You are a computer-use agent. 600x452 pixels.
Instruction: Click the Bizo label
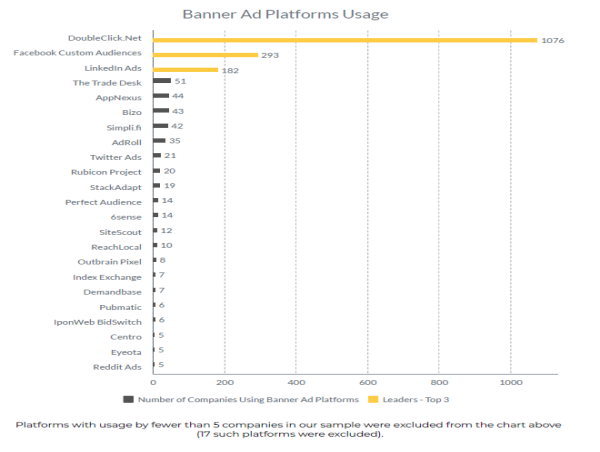pyautogui.click(x=132, y=113)
